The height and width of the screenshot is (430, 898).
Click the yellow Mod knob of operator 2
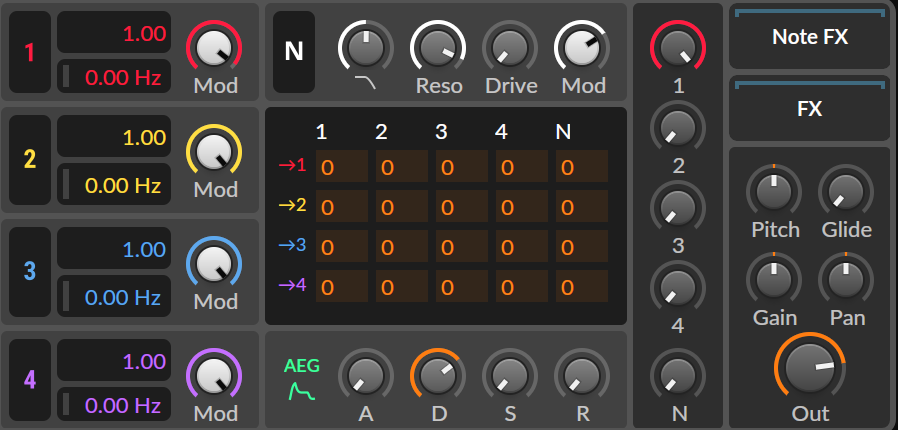[214, 152]
